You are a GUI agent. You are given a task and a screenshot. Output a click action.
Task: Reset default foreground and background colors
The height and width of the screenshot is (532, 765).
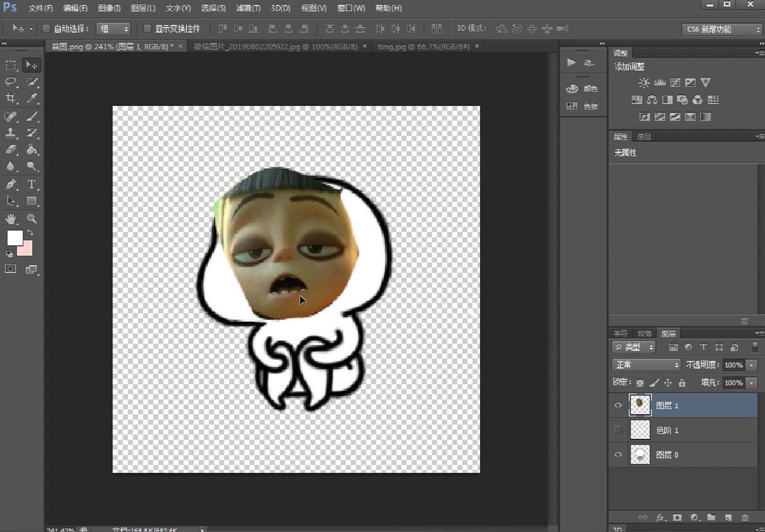click(x=9, y=253)
